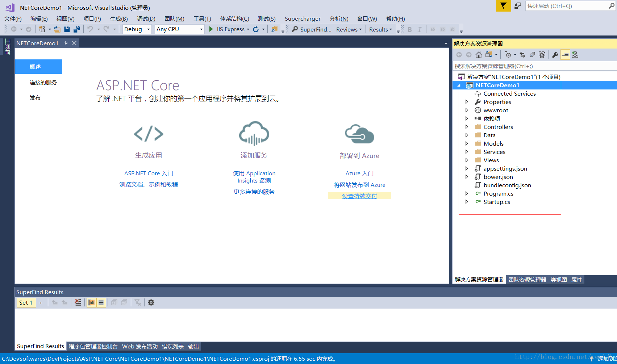Select 连接的服务 in side navigation
Image resolution: width=617 pixels, height=364 pixels.
43,82
